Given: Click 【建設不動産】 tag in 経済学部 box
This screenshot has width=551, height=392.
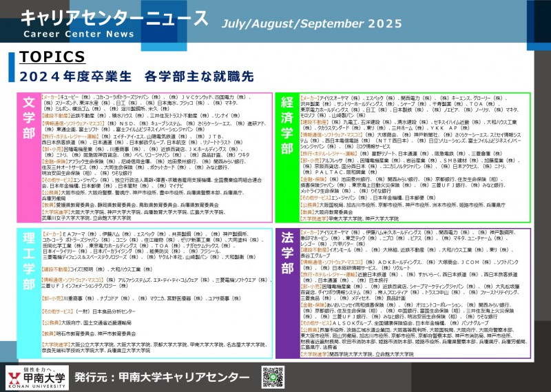Looking at the screenshot, I should click(x=314, y=122).
